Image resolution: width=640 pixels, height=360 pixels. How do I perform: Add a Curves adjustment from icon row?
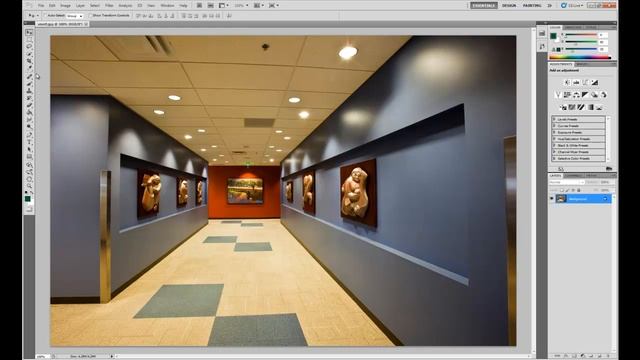point(585,82)
